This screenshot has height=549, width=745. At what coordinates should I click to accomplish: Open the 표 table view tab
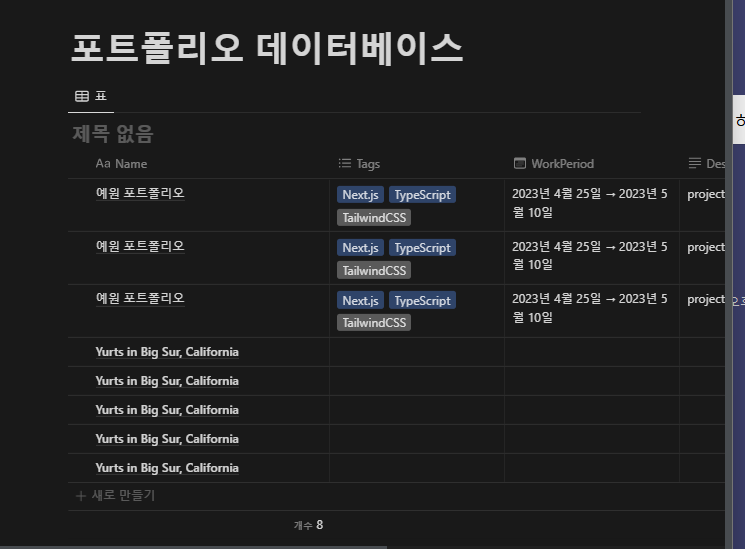[x=91, y=96]
